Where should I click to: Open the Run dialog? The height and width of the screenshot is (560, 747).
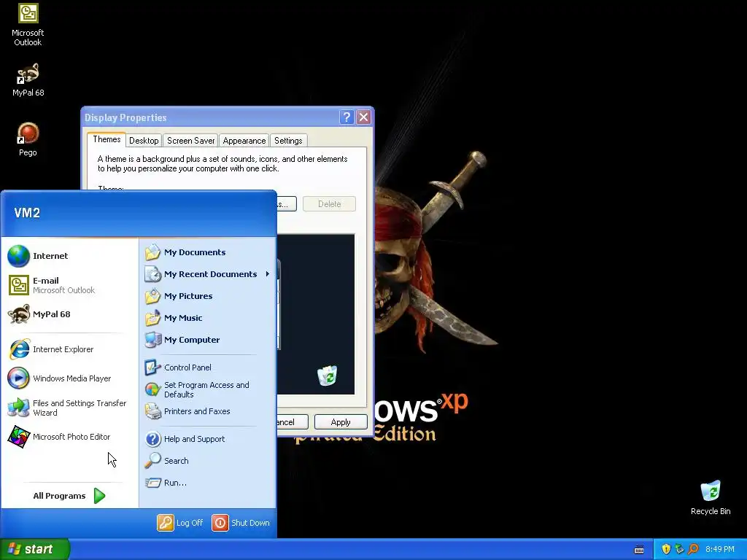coord(207,483)
